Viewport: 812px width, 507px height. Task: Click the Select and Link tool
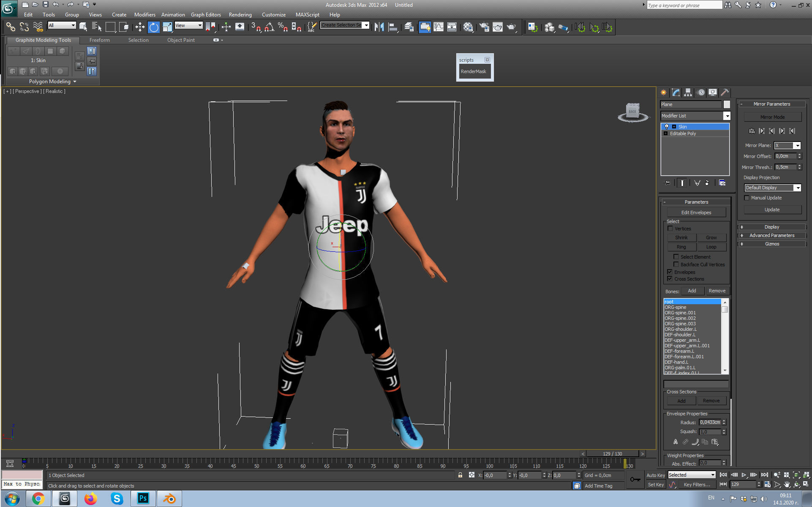(11, 27)
